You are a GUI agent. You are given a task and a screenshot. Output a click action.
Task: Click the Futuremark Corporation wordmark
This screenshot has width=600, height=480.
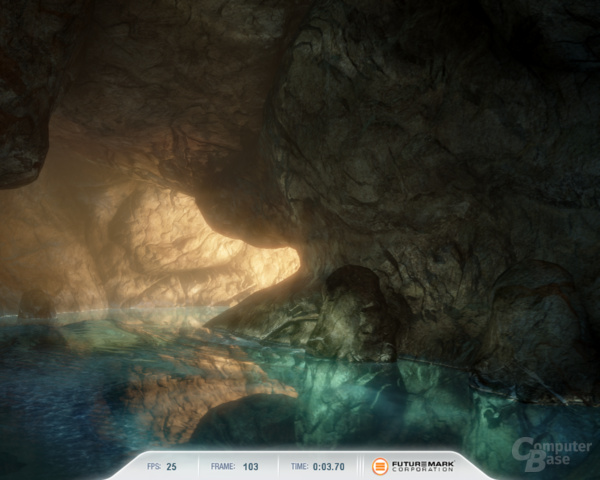[423, 466]
